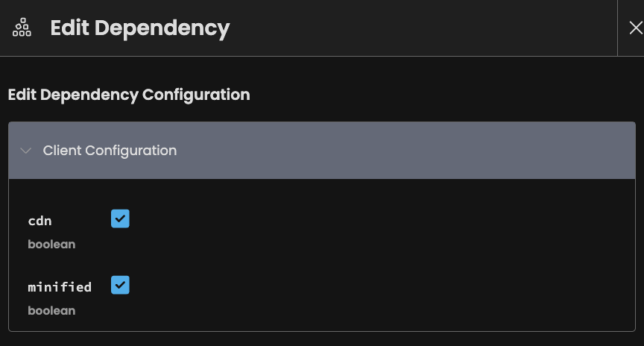This screenshot has height=346, width=644.
Task: Click the word Client in the section header
Action: [62, 151]
